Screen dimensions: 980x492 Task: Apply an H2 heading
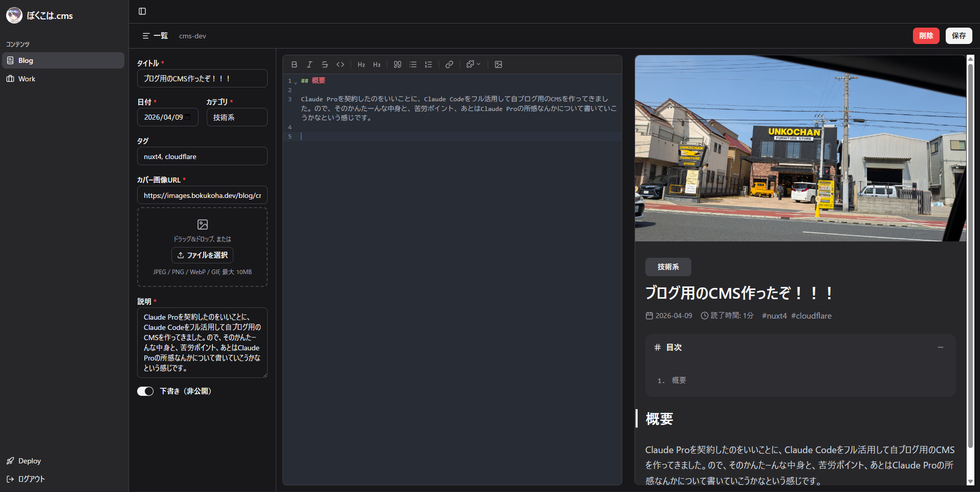(x=361, y=64)
